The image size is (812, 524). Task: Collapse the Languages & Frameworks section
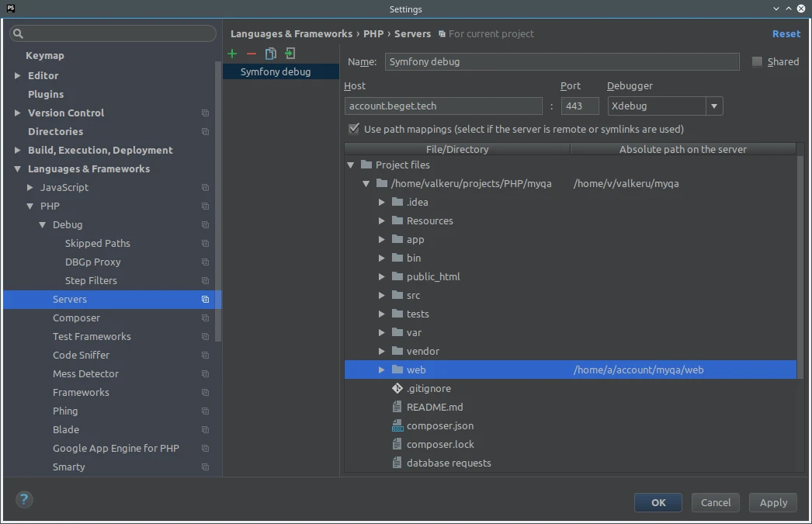point(18,168)
